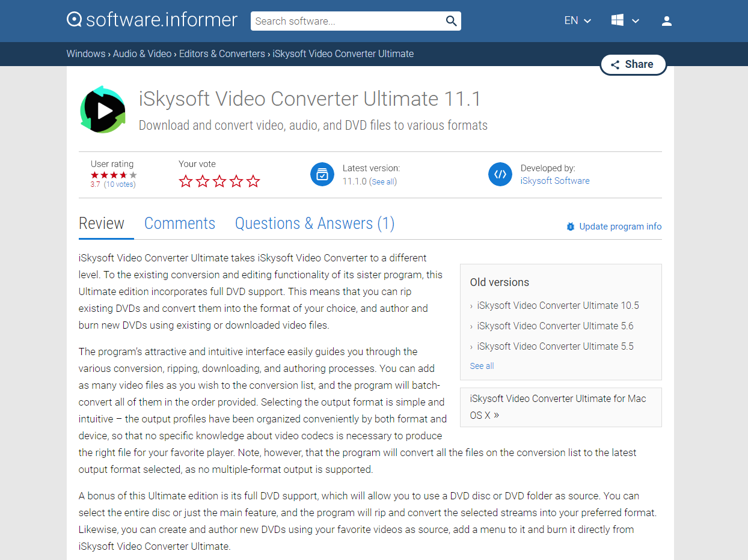Rate one star in Your vote
This screenshot has width=748, height=560.
pos(186,181)
